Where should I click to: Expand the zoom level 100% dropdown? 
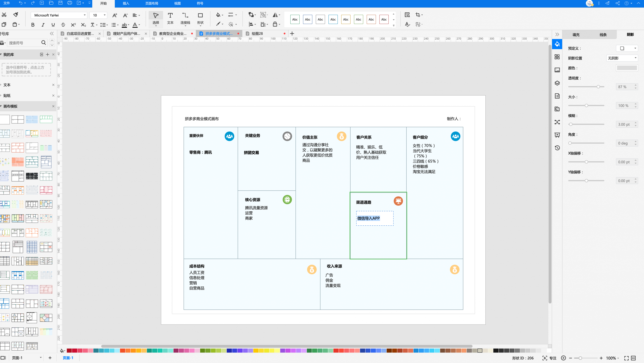(612, 358)
